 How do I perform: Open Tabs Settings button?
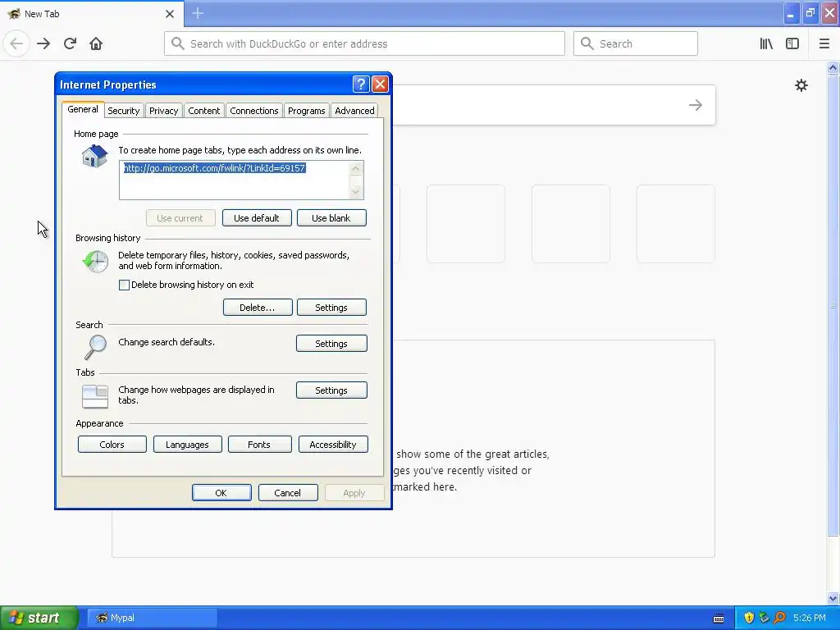(331, 390)
